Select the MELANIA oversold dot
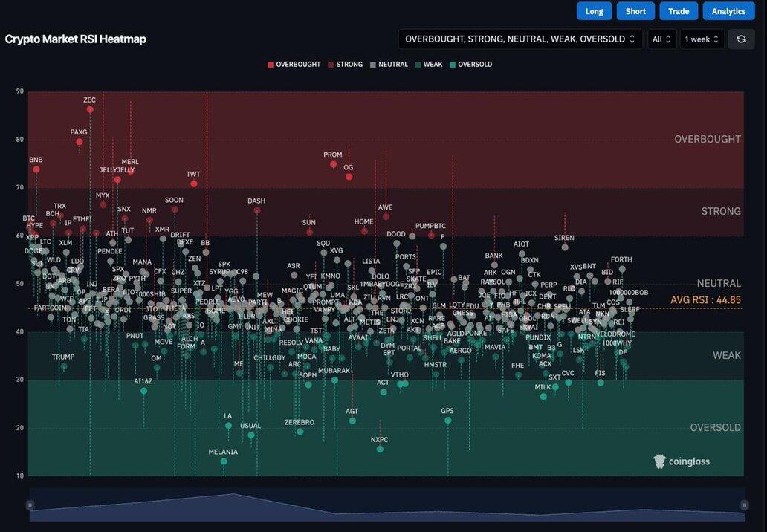This screenshot has height=532, width=767. click(224, 461)
